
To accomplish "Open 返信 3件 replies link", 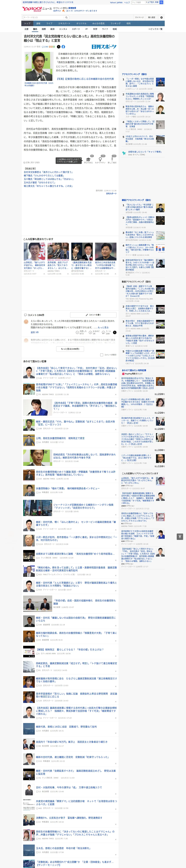I will [x=35, y=332].
